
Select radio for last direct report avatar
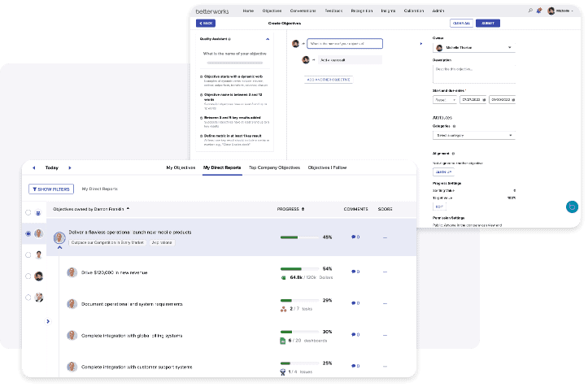tap(28, 298)
